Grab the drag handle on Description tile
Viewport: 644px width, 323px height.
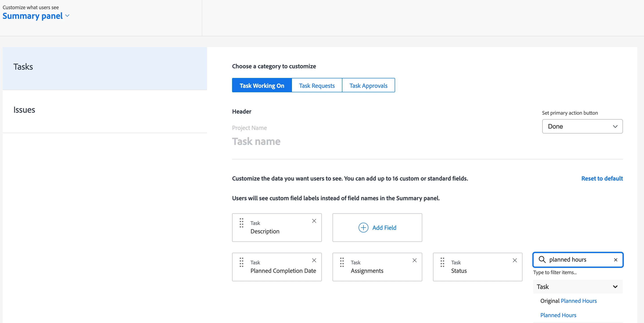(x=241, y=223)
